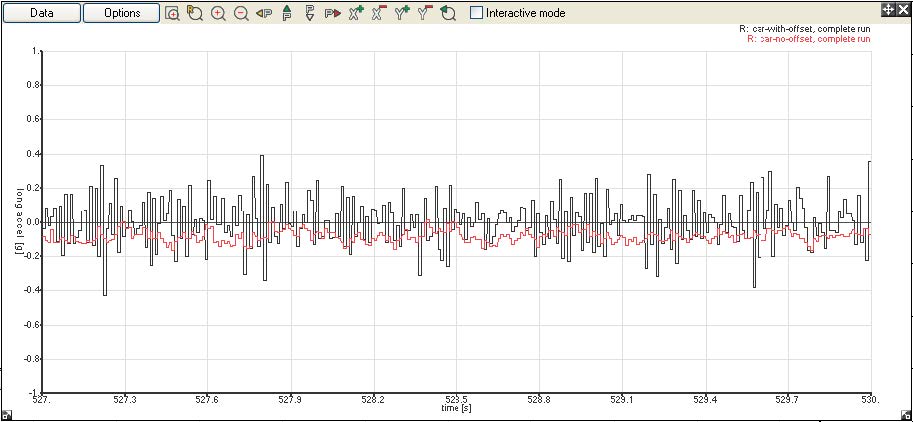913x422 pixels.
Task: Click the zoom in magnifier icon
Action: 218,13
